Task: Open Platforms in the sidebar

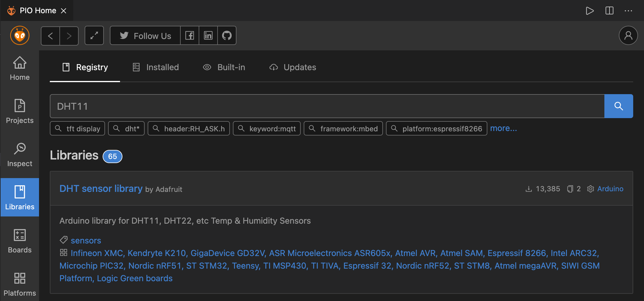Action: point(20,284)
